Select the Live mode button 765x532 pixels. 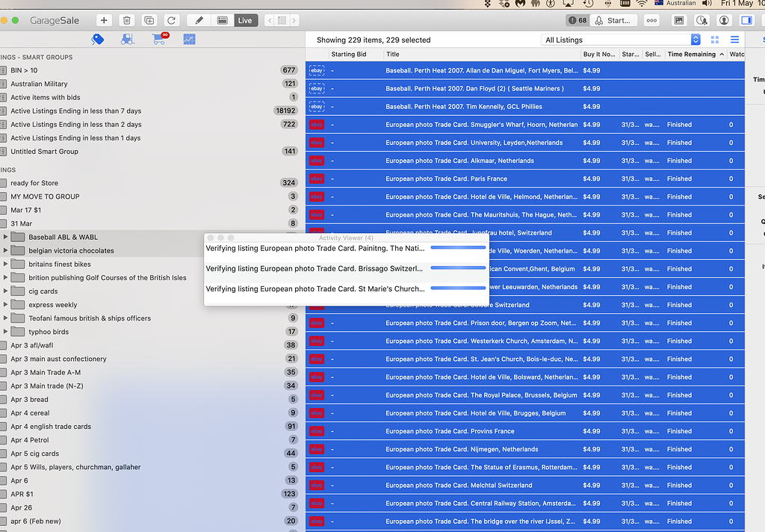pyautogui.click(x=245, y=20)
